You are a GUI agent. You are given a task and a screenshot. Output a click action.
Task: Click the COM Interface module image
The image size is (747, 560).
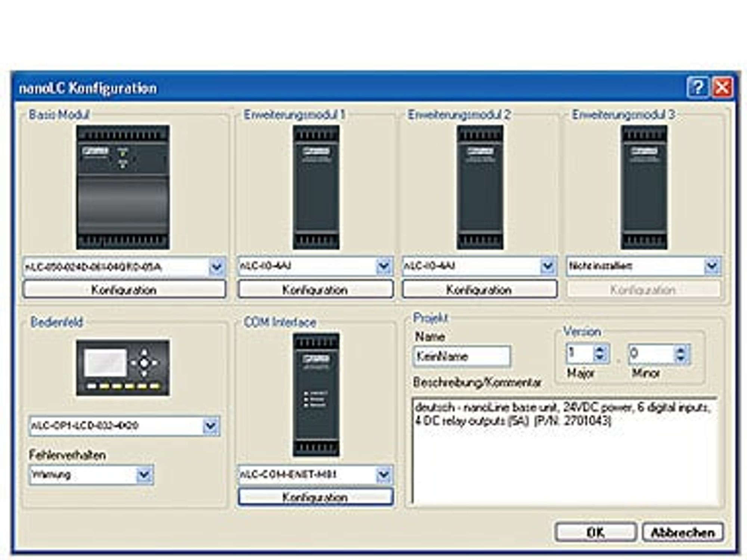coord(316,395)
